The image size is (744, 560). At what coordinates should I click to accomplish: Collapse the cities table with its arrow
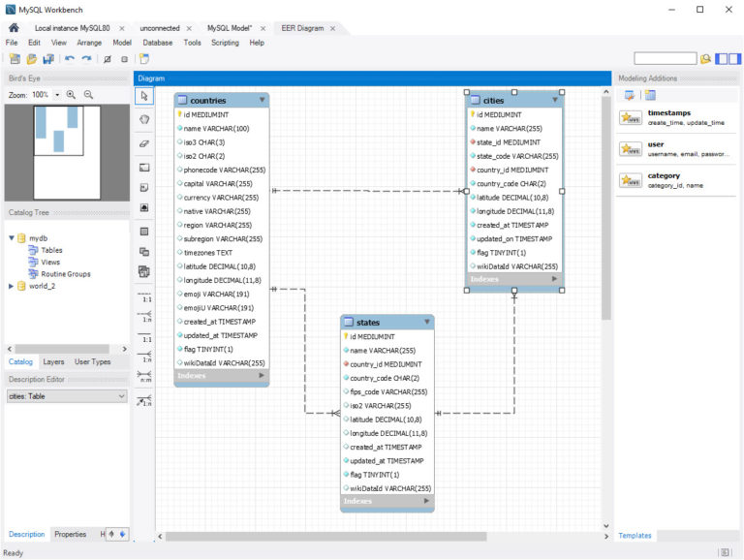coord(555,100)
